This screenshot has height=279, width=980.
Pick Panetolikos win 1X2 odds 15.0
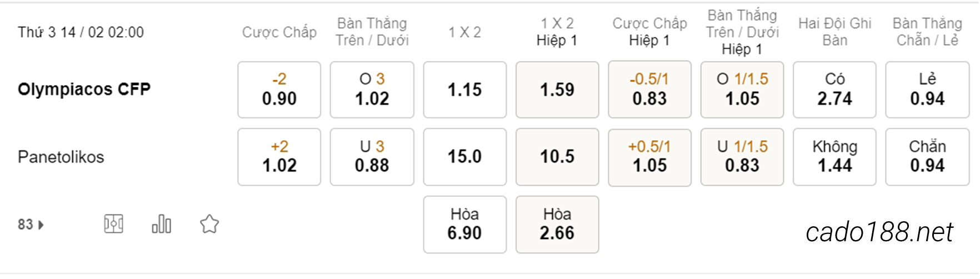(465, 157)
